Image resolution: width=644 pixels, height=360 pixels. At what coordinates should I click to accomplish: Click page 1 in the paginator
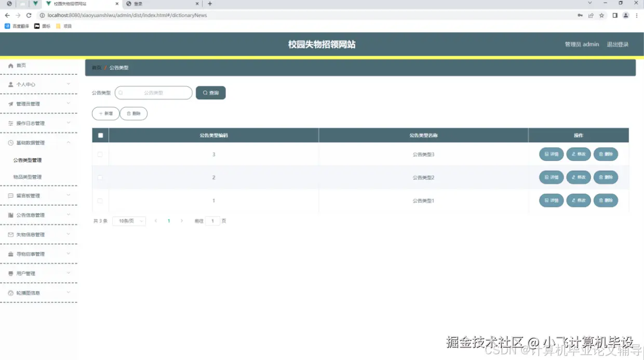pyautogui.click(x=168, y=221)
